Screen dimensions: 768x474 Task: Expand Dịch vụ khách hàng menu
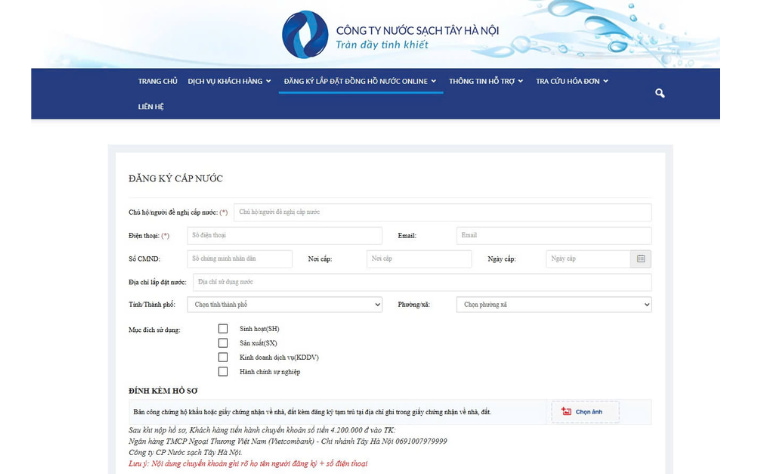(x=229, y=81)
